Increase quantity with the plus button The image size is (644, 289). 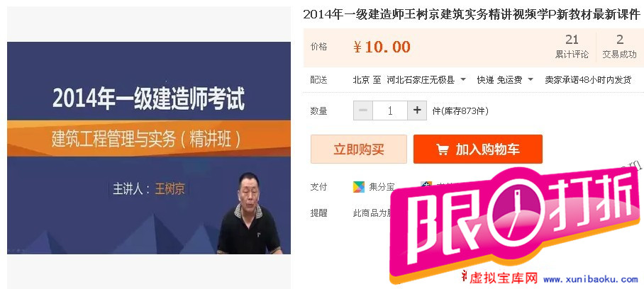click(x=417, y=110)
